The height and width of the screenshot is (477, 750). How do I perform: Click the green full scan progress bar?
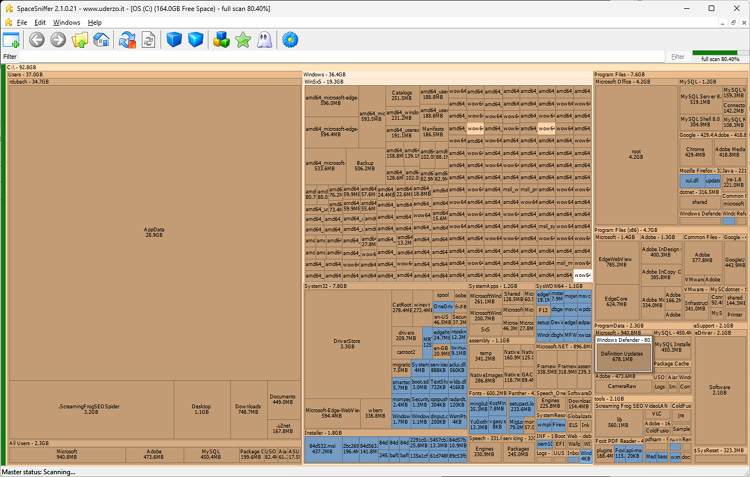coord(720,58)
